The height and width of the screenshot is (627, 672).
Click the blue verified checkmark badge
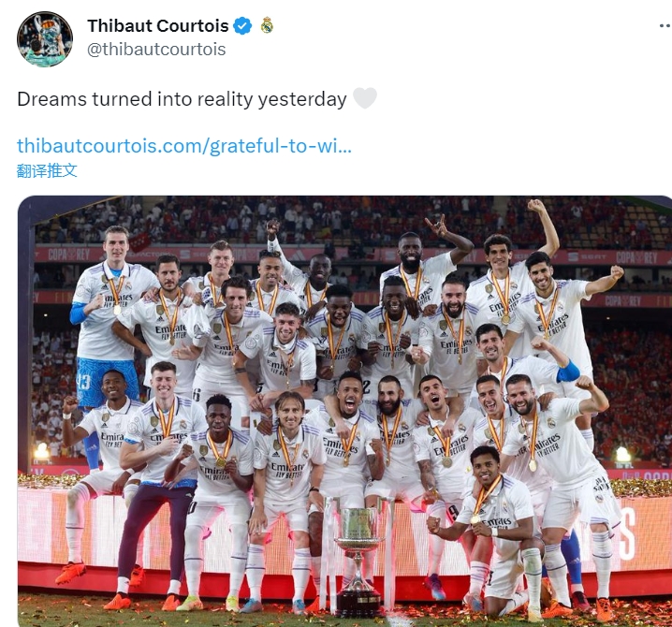coord(242,26)
